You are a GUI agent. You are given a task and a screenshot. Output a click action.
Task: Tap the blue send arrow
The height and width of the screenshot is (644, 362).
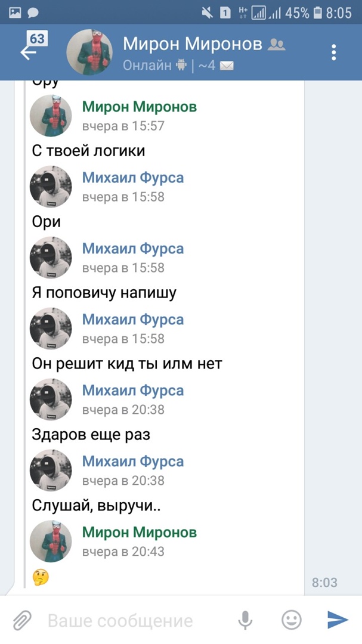[x=338, y=621]
